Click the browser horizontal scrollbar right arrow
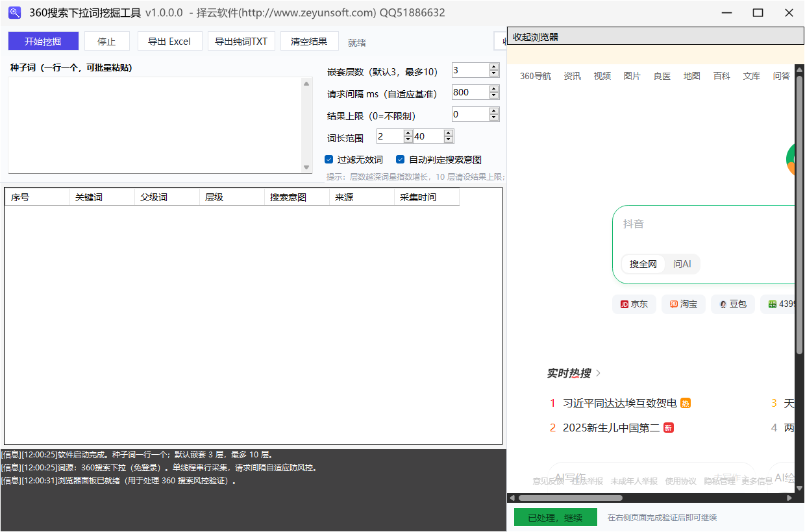 [x=789, y=498]
